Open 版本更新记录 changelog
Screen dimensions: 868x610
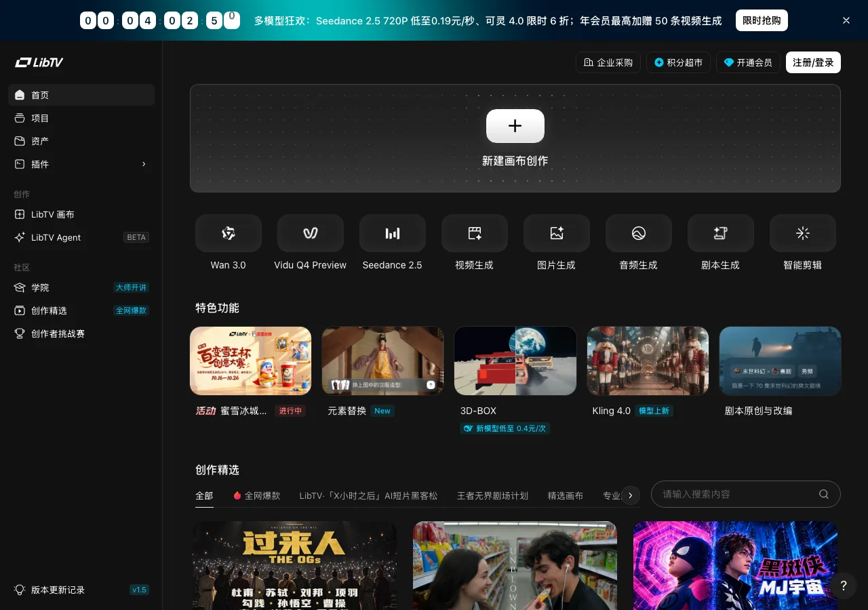[x=81, y=590]
